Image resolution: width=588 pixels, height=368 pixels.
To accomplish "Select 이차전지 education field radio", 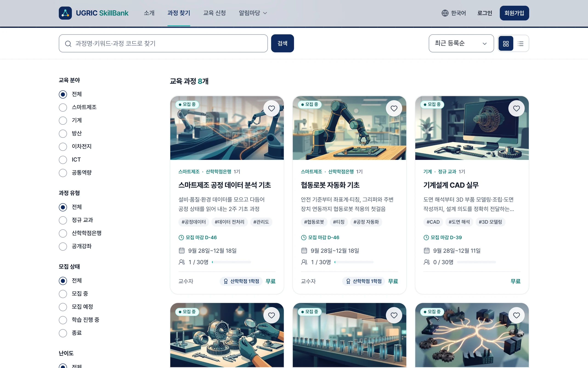I will pos(63,147).
